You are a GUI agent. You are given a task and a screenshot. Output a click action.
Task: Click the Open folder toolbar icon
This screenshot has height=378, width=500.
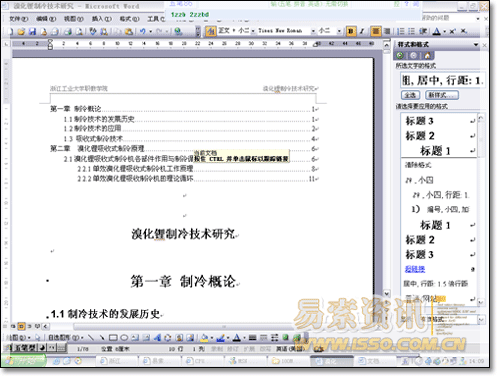tap(21, 31)
